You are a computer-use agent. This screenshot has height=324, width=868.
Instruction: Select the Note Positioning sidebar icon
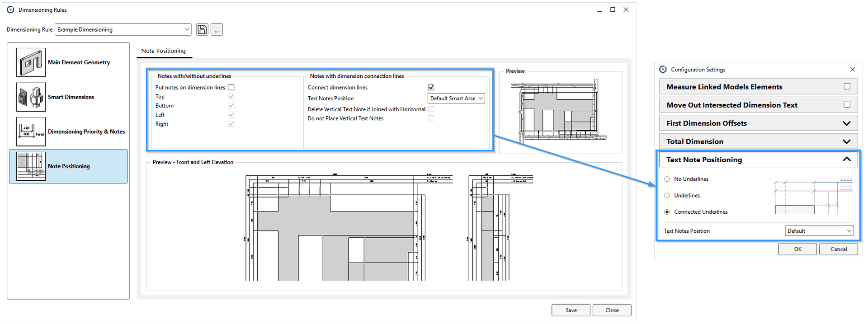coord(31,166)
